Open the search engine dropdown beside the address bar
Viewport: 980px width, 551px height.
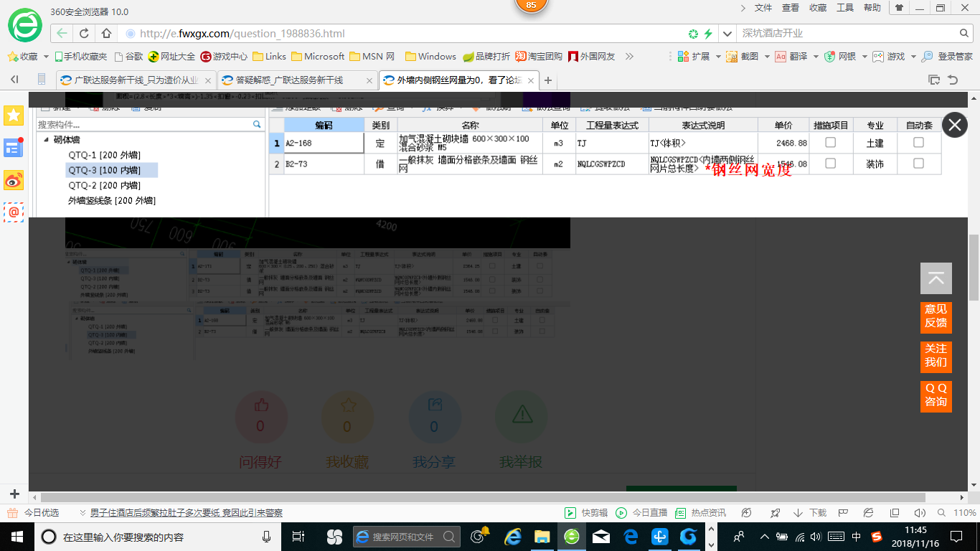728,33
